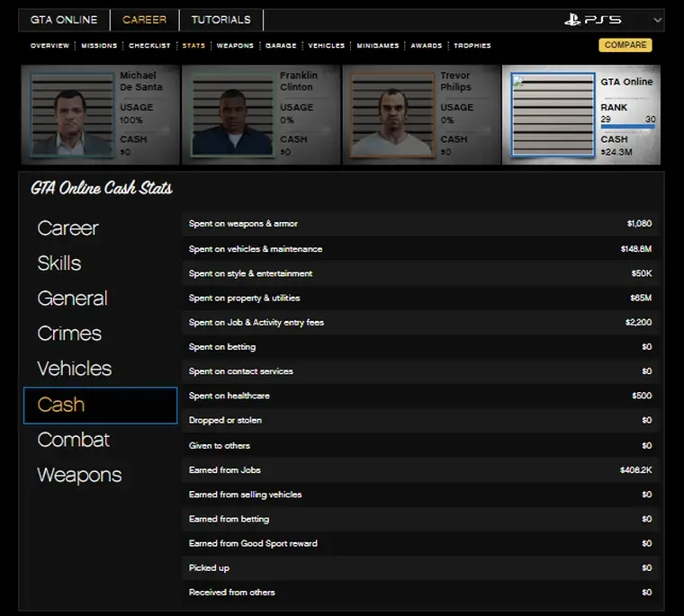Open the Minigames section
684x616 pixels.
(377, 45)
